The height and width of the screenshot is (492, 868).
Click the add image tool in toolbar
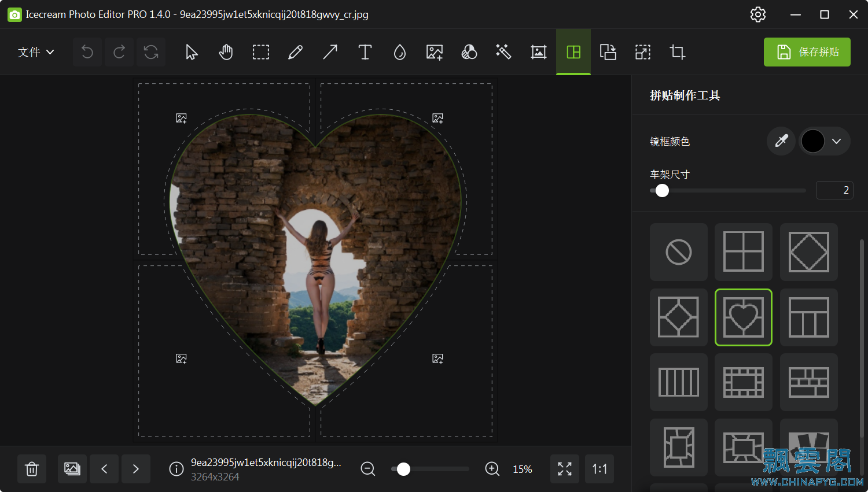click(x=435, y=52)
